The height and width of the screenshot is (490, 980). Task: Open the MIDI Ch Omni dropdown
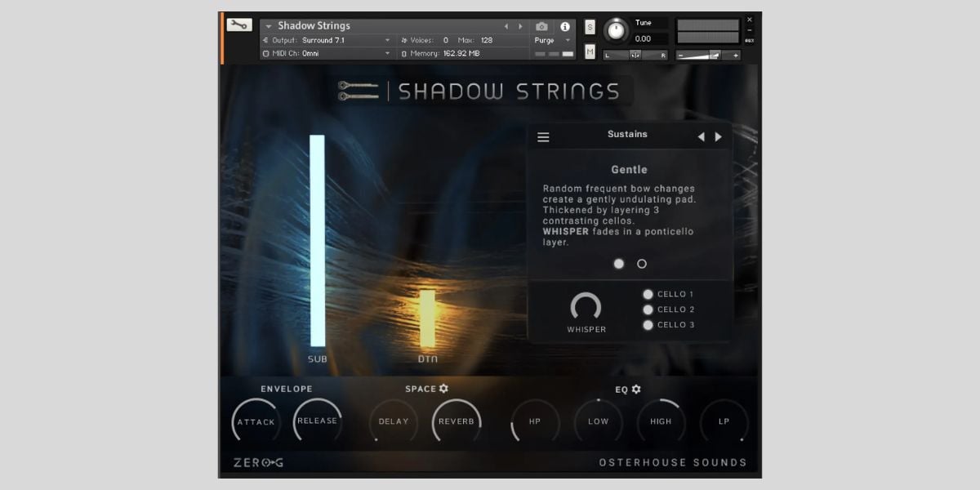pyautogui.click(x=327, y=53)
